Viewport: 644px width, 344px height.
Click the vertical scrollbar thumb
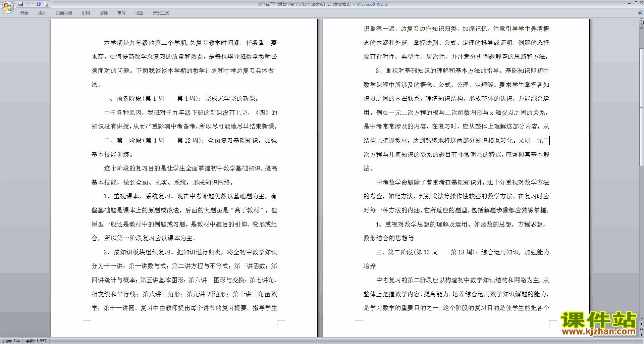pos(641,107)
